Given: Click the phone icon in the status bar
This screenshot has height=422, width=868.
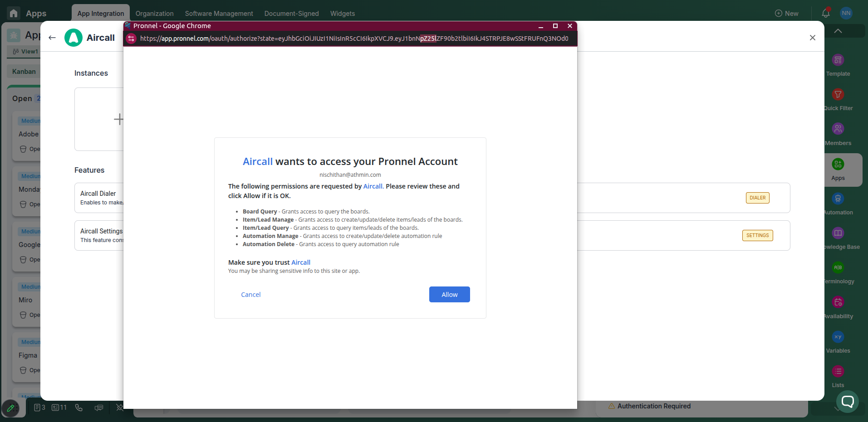Looking at the screenshot, I should (x=78, y=407).
